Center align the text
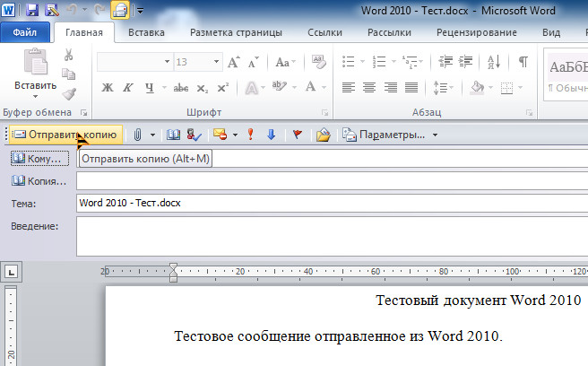Screen dimensions: 588x366 (369, 88)
